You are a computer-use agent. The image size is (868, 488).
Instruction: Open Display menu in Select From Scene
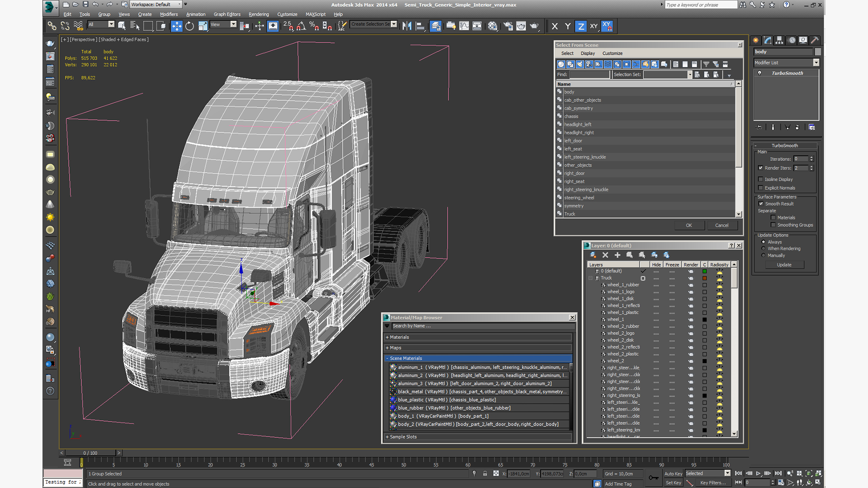click(x=588, y=53)
